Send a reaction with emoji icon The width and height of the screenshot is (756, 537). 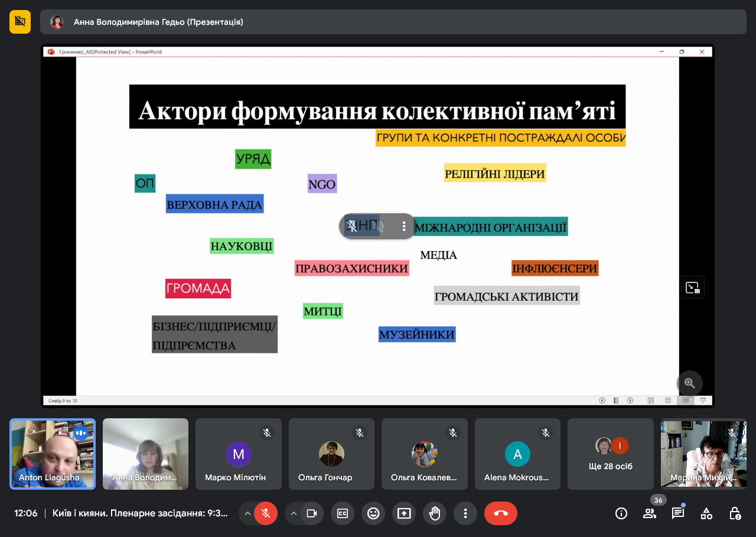click(373, 513)
